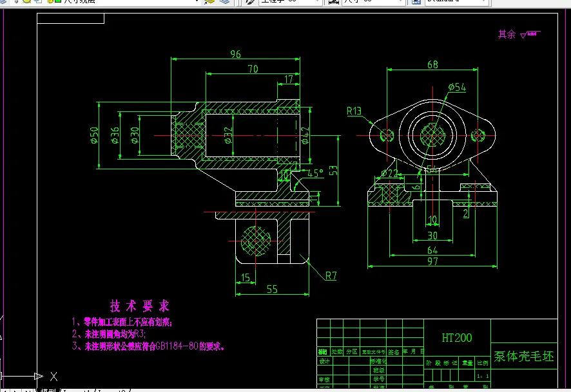This screenshot has height=392, width=571.
Task: Select the 分区 header cell
Action: tap(351, 351)
